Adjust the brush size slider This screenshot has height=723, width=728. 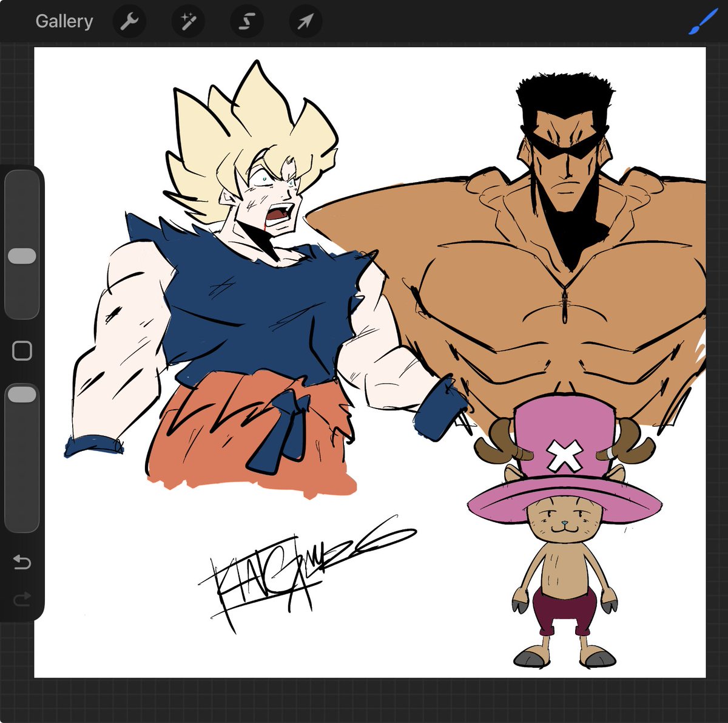click(22, 244)
